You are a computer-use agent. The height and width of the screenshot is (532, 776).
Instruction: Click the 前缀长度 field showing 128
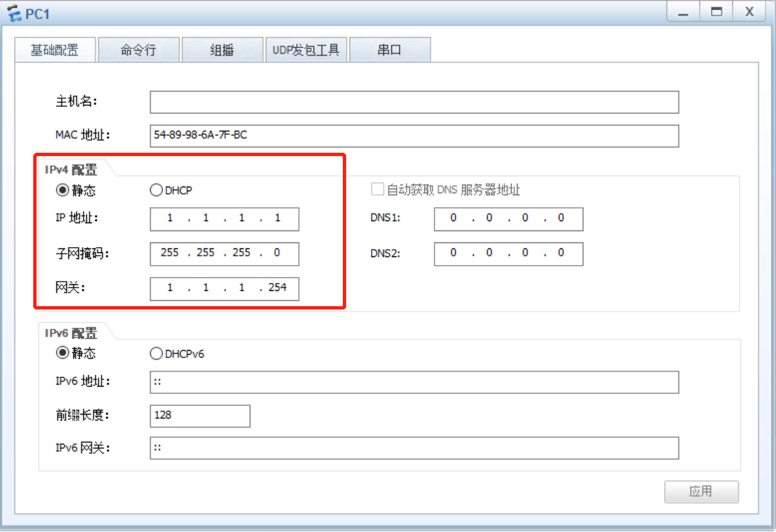200,416
